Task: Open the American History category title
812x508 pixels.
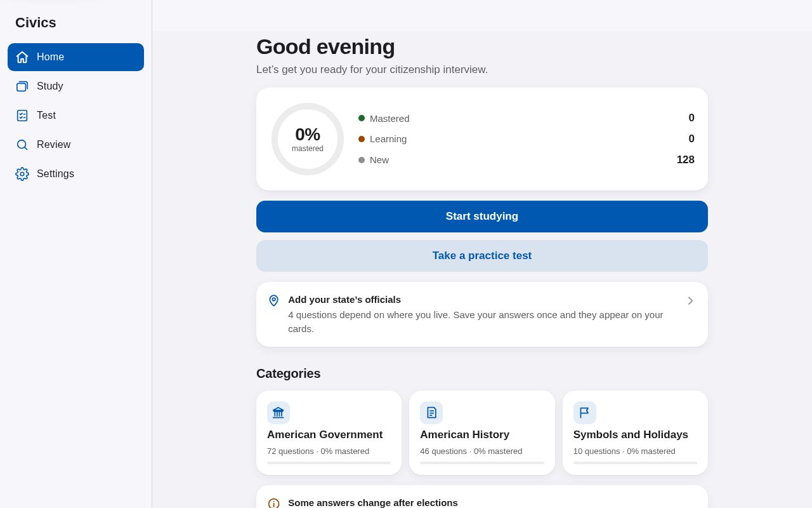Action: [464, 435]
